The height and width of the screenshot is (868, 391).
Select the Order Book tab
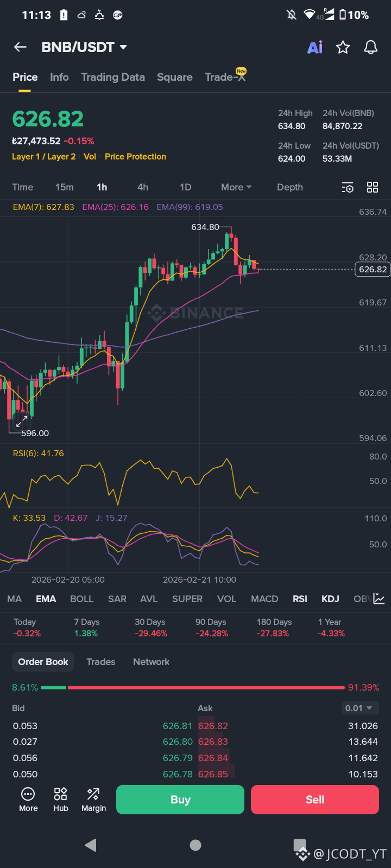[x=43, y=662]
